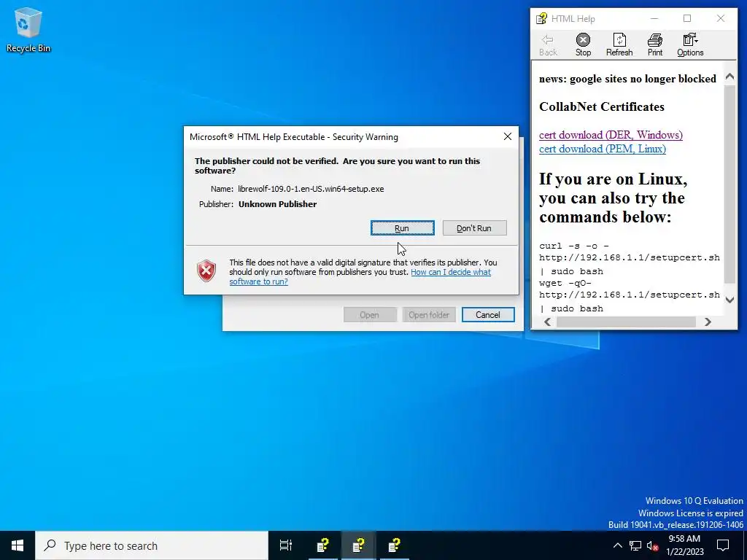Click the 'CollabNet Certificates' heading
This screenshot has height=560, width=747.
tap(602, 106)
